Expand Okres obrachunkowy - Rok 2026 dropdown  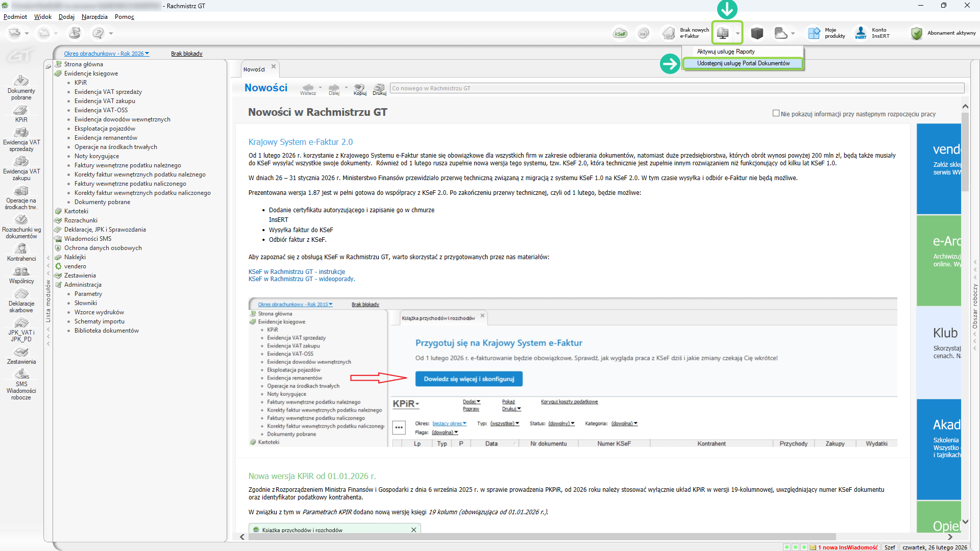pyautogui.click(x=106, y=54)
